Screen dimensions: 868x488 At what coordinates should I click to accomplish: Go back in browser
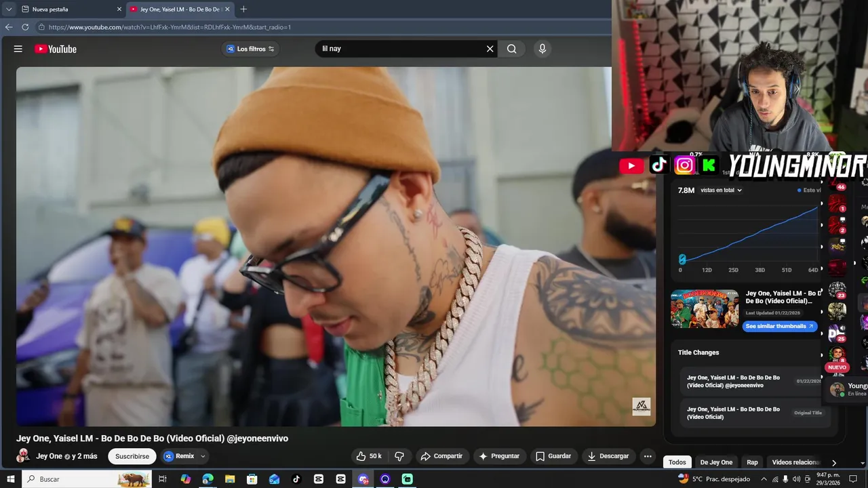(x=9, y=27)
